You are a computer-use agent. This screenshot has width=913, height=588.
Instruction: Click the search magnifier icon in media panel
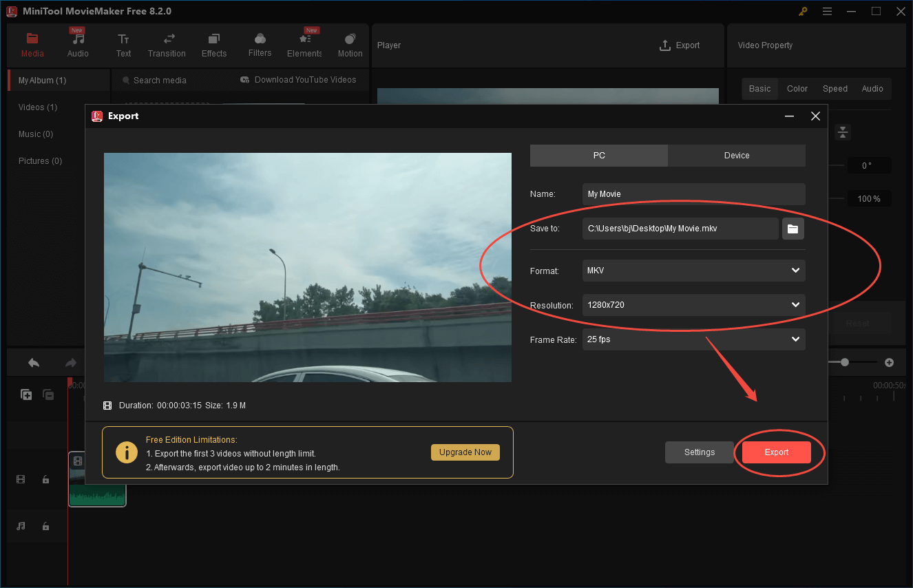(126, 81)
